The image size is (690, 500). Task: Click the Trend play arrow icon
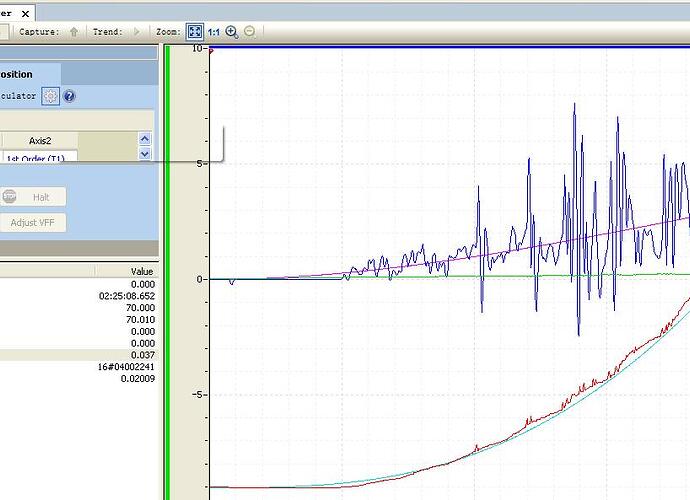[137, 32]
